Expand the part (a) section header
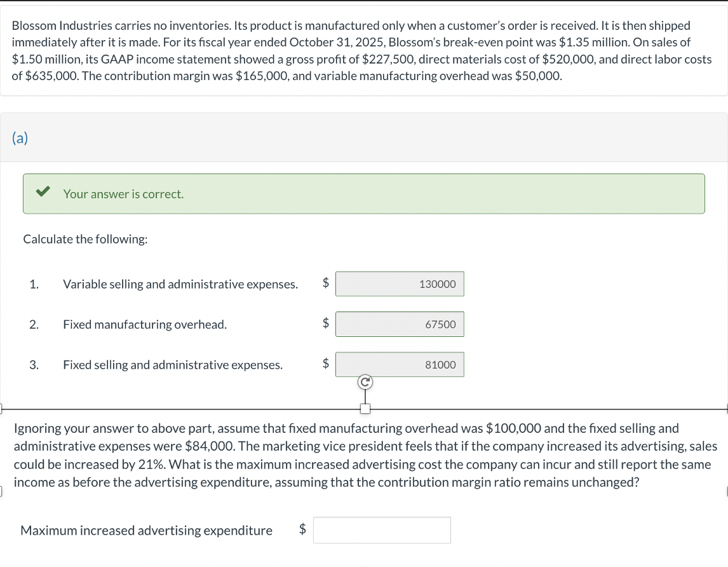This screenshot has height=567, width=728. pos(19,137)
